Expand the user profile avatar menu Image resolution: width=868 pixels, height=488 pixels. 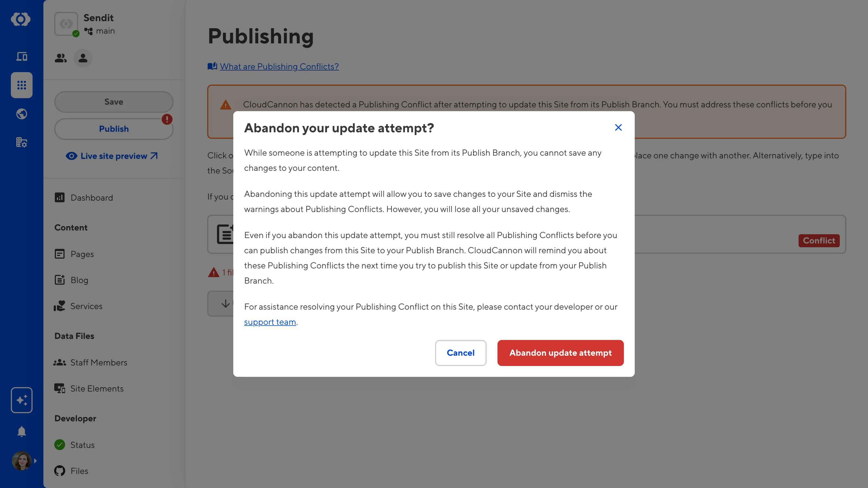pyautogui.click(x=24, y=461)
